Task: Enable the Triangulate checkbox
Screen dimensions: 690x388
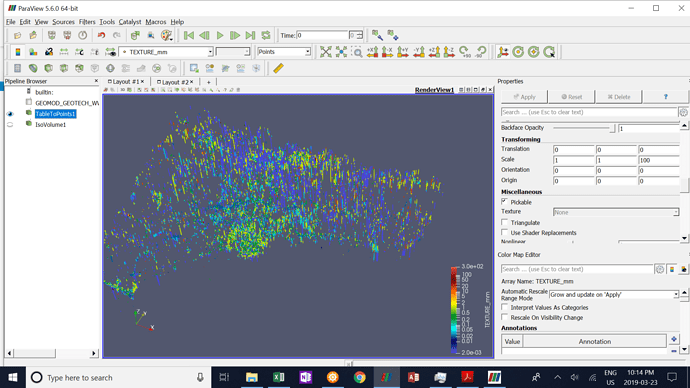Action: point(505,223)
